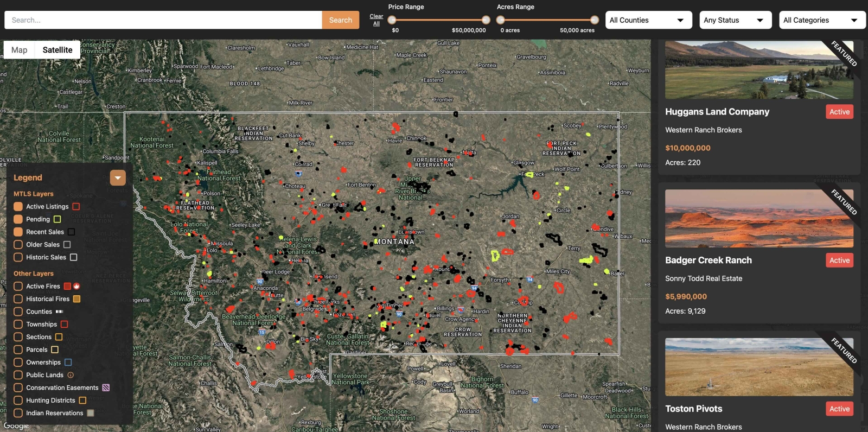Open the Huggans Land Company listing title
This screenshot has height=432, width=868.
(717, 112)
